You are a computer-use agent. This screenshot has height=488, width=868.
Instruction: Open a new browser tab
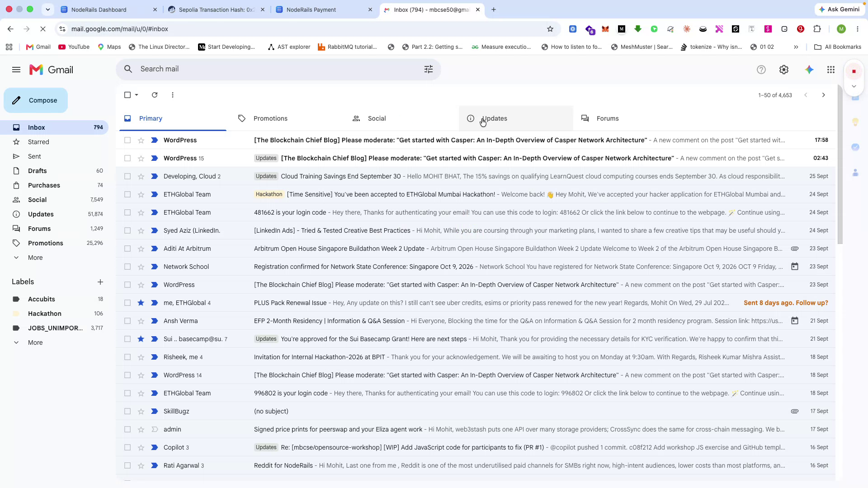494,9
